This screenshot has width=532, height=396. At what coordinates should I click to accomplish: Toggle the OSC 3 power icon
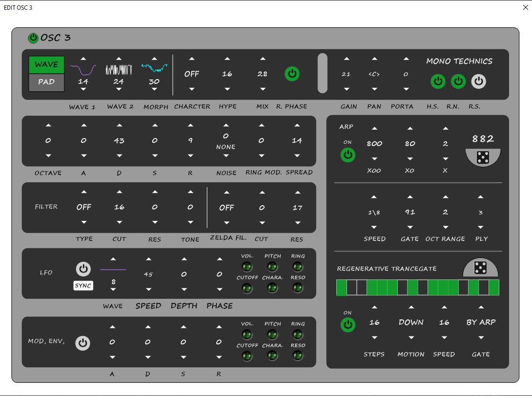tap(33, 38)
